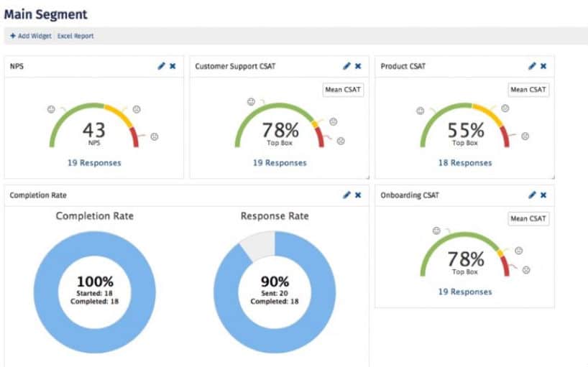Image resolution: width=588 pixels, height=367 pixels.
Task: Click happy face icon on Onboarding CSAT gauge
Action: click(436, 231)
